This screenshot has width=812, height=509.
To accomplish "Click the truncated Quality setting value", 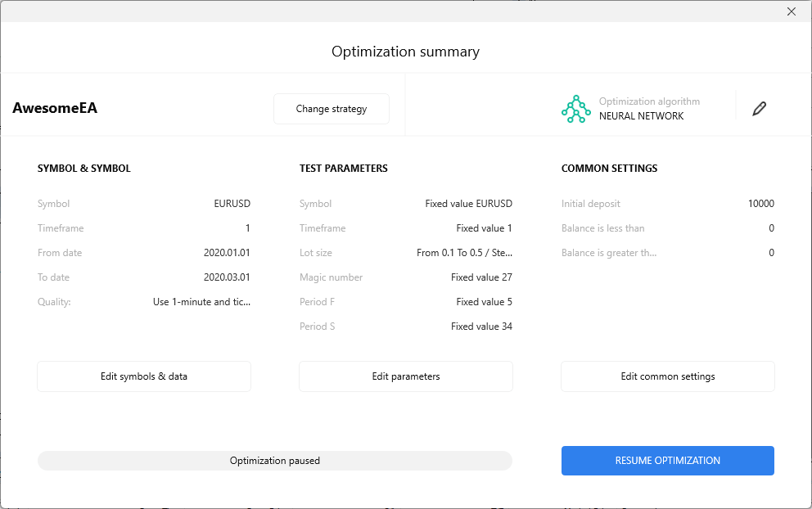I will click(x=201, y=302).
